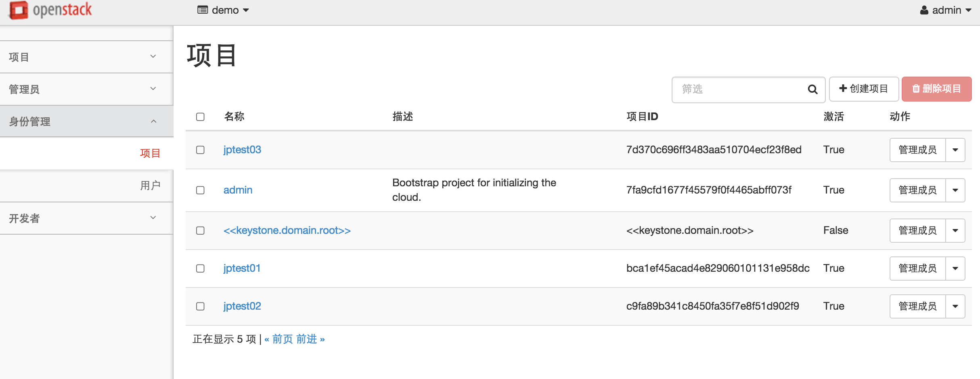Click 管理成员 for jptest02
This screenshot has width=980, height=379.
tap(917, 306)
